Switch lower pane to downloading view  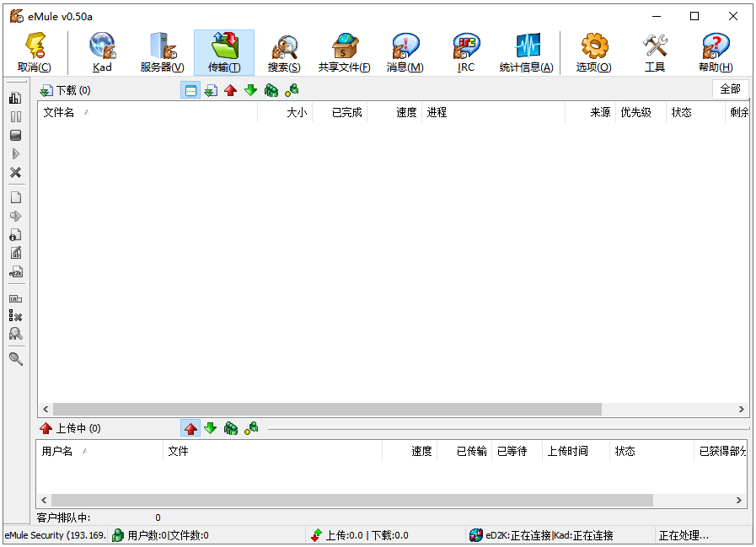click(x=211, y=428)
